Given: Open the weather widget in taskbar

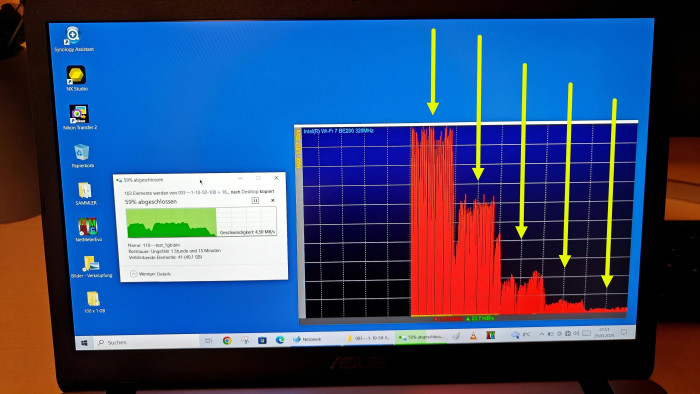Looking at the screenshot, I should pos(521,334).
